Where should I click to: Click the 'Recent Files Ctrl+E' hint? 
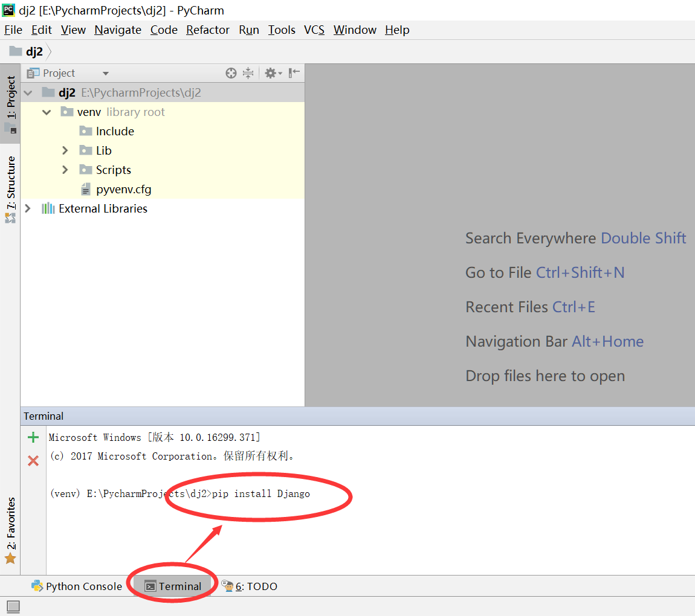tap(531, 307)
